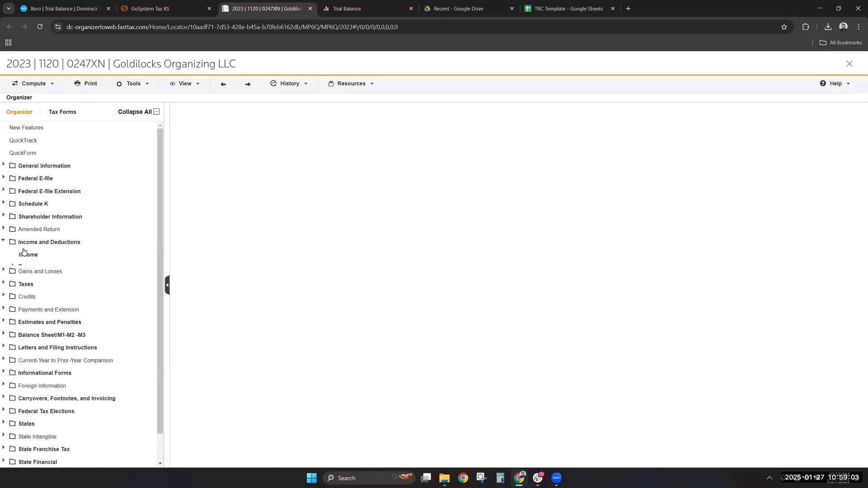Image resolution: width=868 pixels, height=488 pixels.
Task: Open File Explorer from the taskbar
Action: point(444,478)
